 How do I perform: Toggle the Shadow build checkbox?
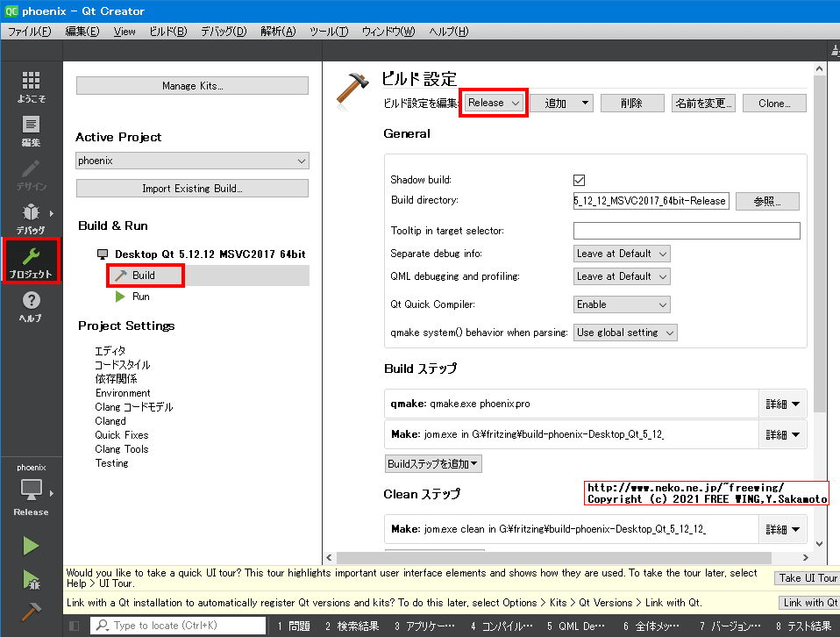coord(580,180)
